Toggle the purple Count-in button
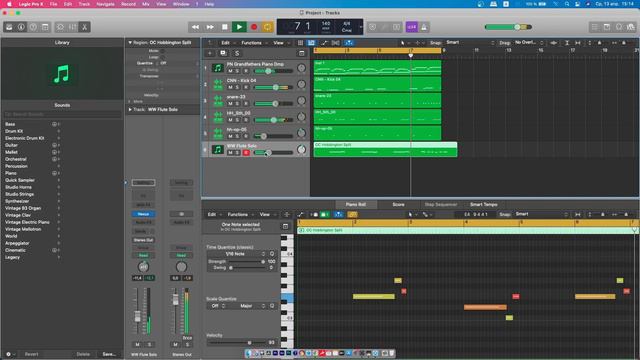Viewport: 640px width, 360px height. coord(411,27)
